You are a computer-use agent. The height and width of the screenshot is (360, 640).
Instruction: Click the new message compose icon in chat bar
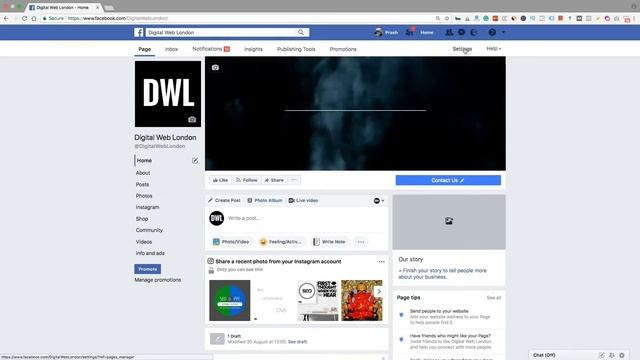click(x=602, y=356)
